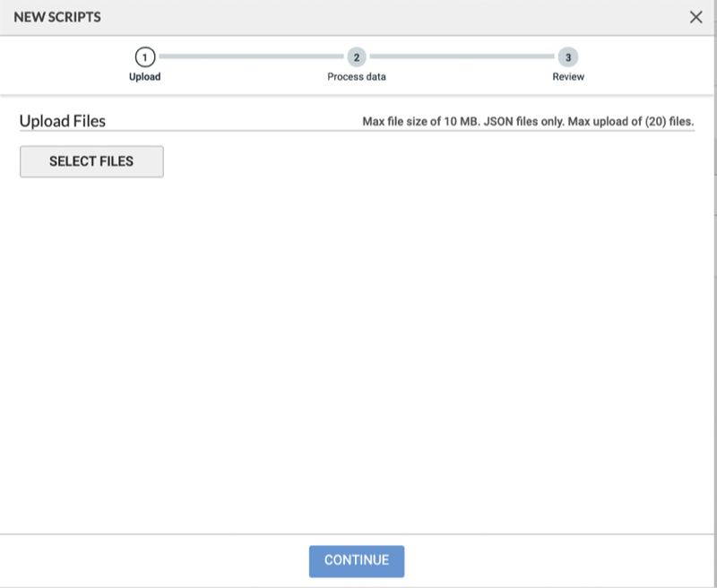Click the step 1 circle icon

145,57
